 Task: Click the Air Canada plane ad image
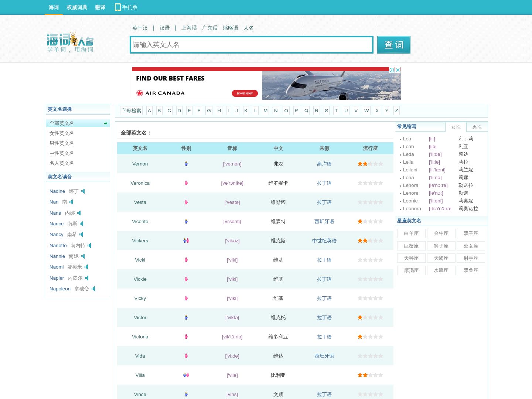(x=331, y=85)
